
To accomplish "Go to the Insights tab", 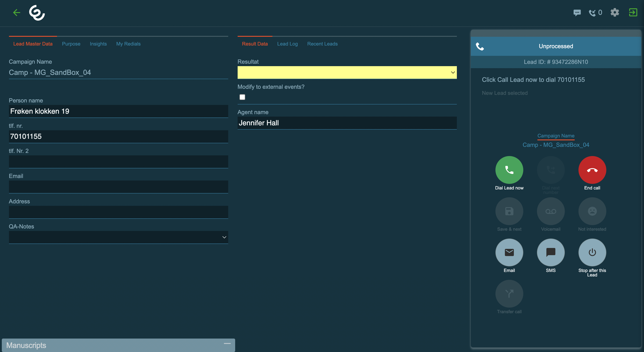I will point(98,44).
